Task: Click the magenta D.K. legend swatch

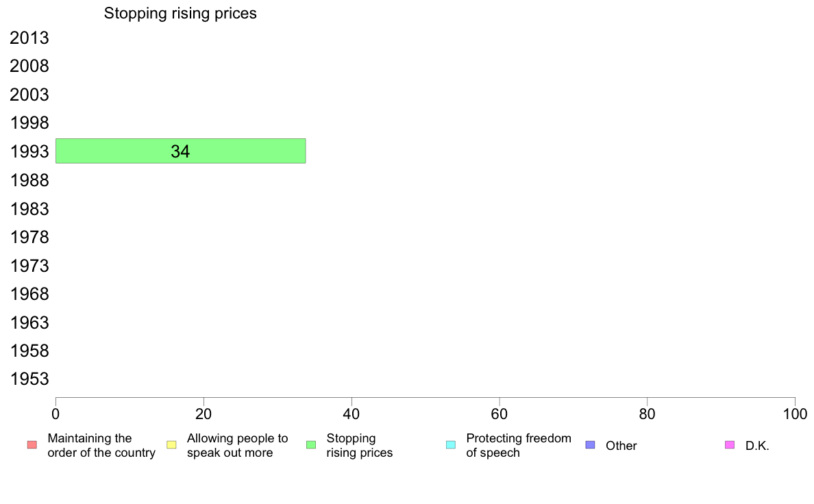Action: (x=730, y=445)
